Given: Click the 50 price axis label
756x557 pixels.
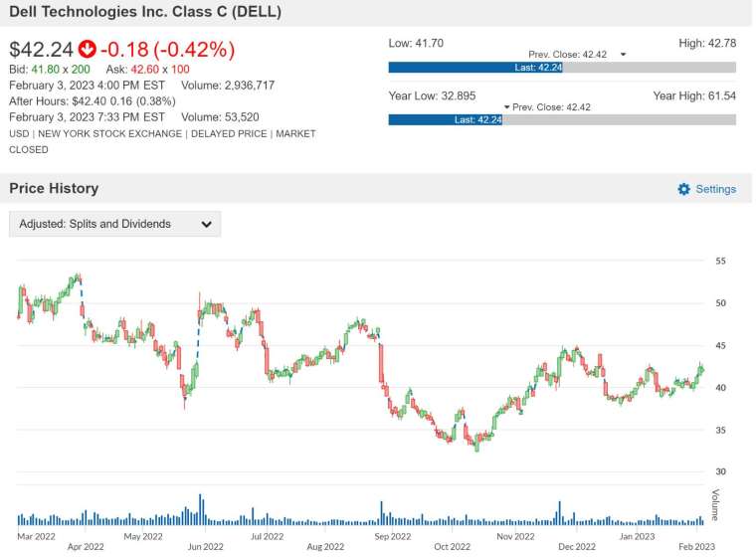Looking at the screenshot, I should pos(720,303).
